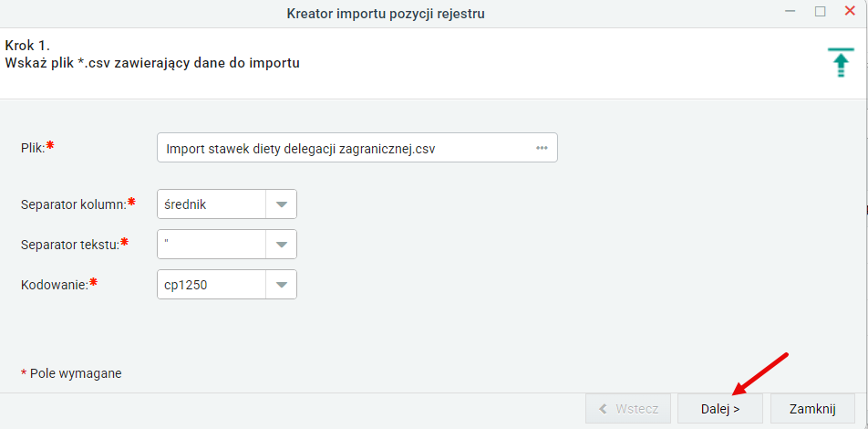
Task: Click the '* Pole wymagane' note
Action: (71, 373)
